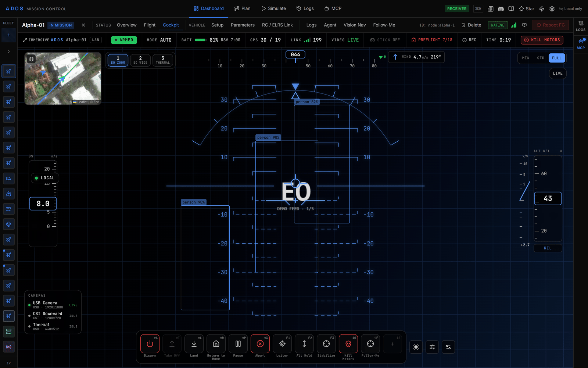Click the ground speed tape indicator
Image resolution: width=588 pixels, height=368 pixels.
click(x=43, y=204)
